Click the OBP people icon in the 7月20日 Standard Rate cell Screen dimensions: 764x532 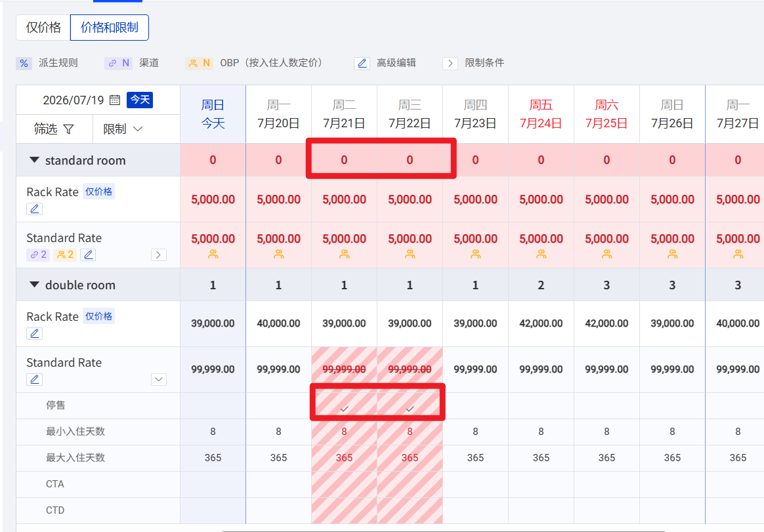coord(279,255)
